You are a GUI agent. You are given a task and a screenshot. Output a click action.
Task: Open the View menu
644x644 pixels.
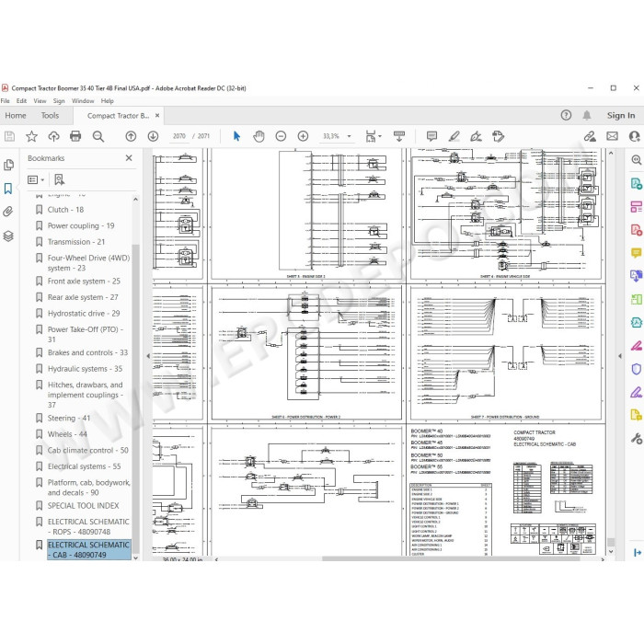(x=40, y=100)
